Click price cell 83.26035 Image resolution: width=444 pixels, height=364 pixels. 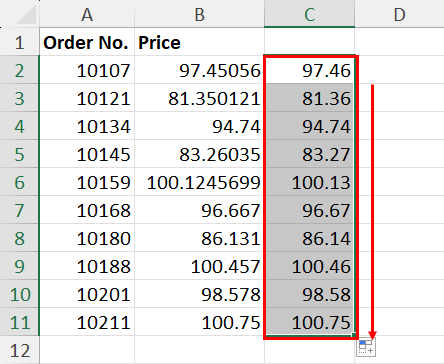click(x=199, y=154)
